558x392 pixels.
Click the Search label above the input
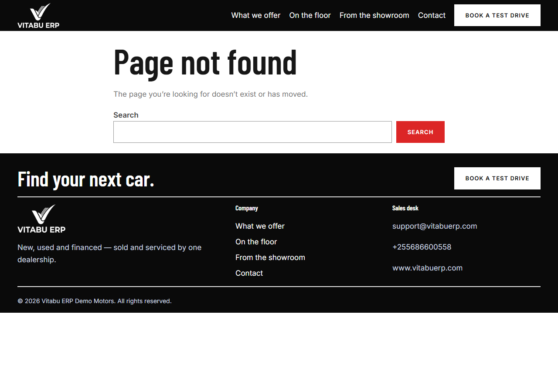click(126, 115)
